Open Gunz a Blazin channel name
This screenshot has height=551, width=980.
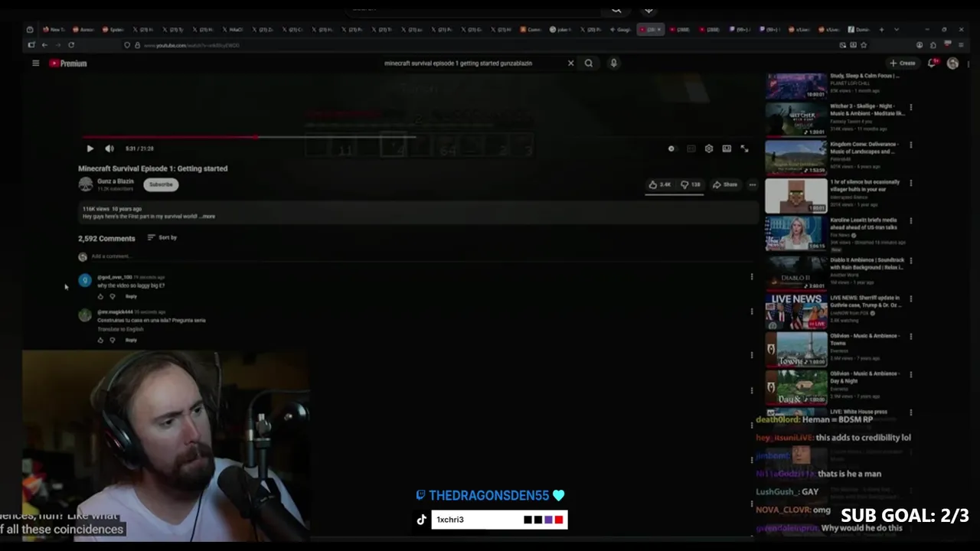click(x=116, y=181)
